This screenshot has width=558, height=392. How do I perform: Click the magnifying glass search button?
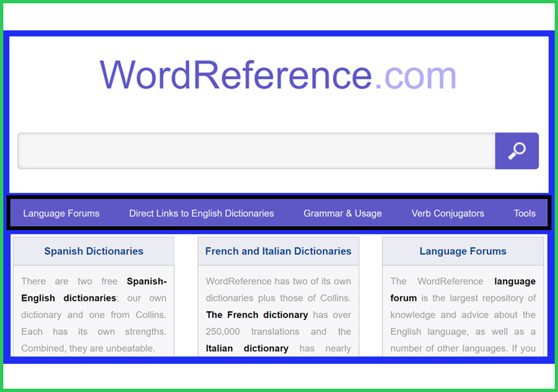point(517,151)
